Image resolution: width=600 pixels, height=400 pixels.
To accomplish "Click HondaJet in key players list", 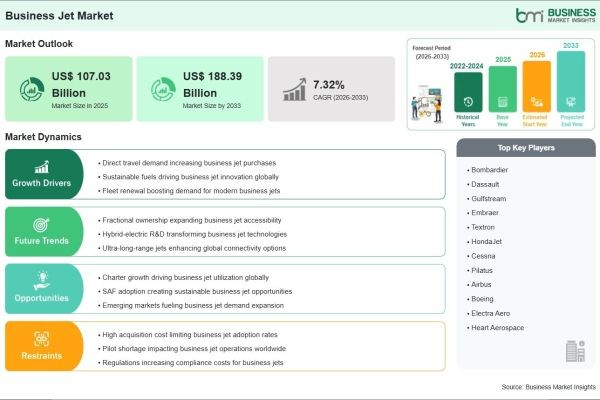I will click(x=486, y=242).
